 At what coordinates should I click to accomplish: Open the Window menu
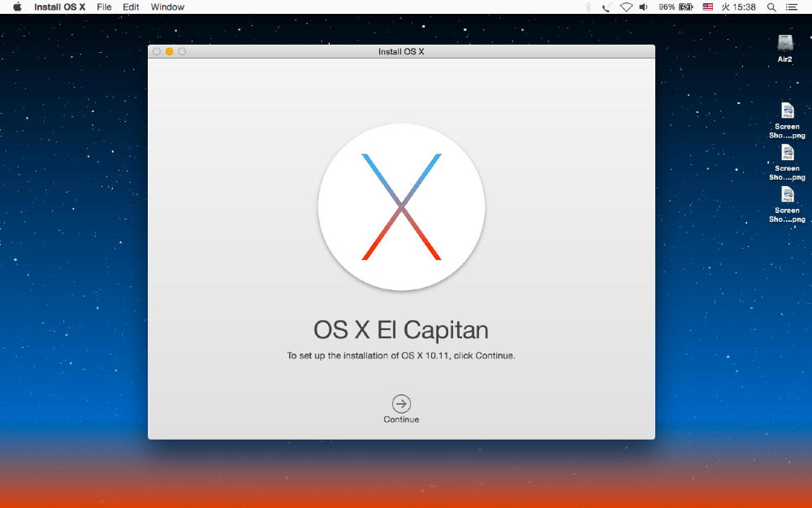[167, 7]
